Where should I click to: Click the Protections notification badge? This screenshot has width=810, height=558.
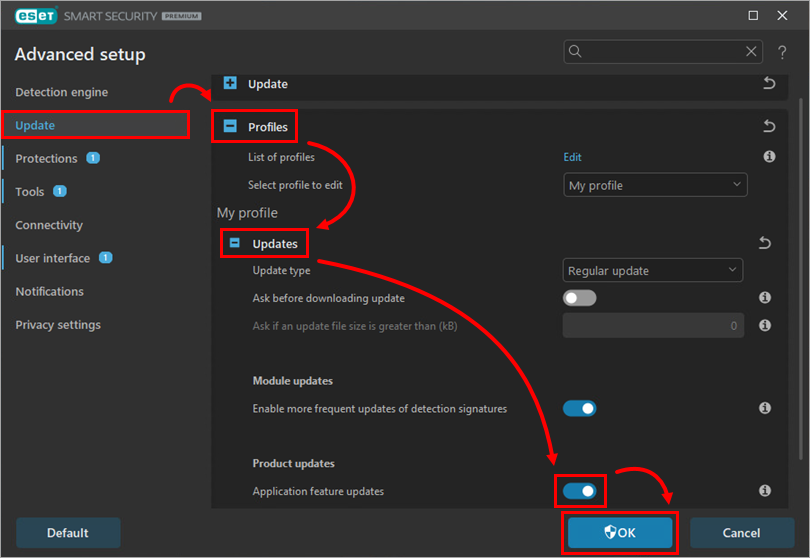(93, 158)
